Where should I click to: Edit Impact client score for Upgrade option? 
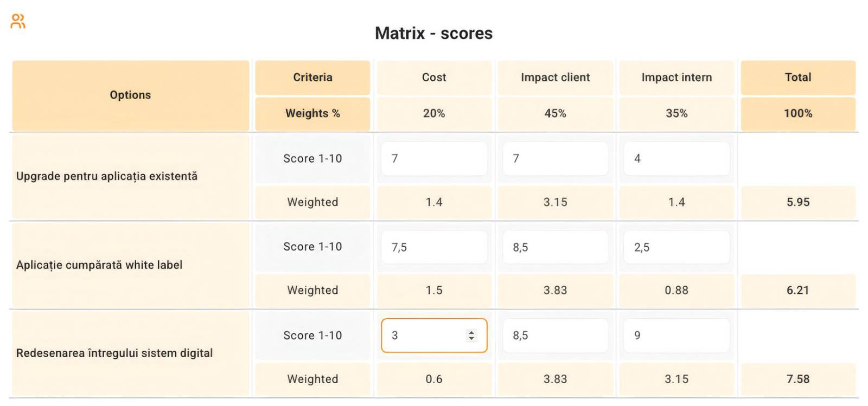click(555, 158)
